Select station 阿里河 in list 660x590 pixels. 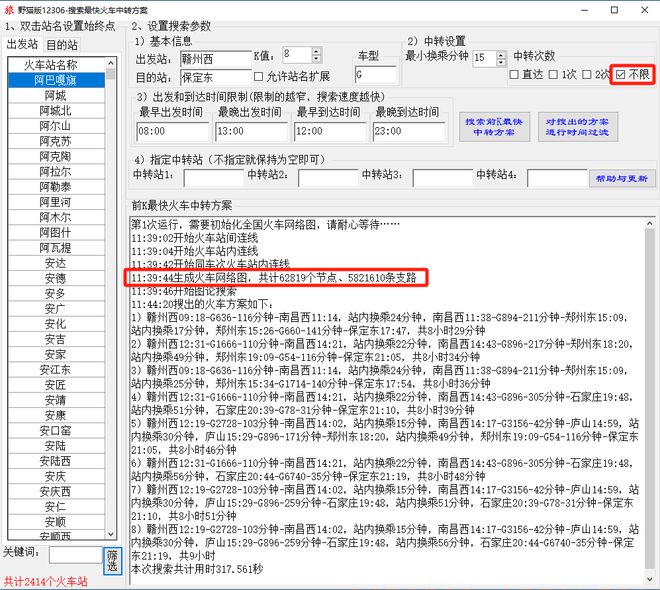56,202
